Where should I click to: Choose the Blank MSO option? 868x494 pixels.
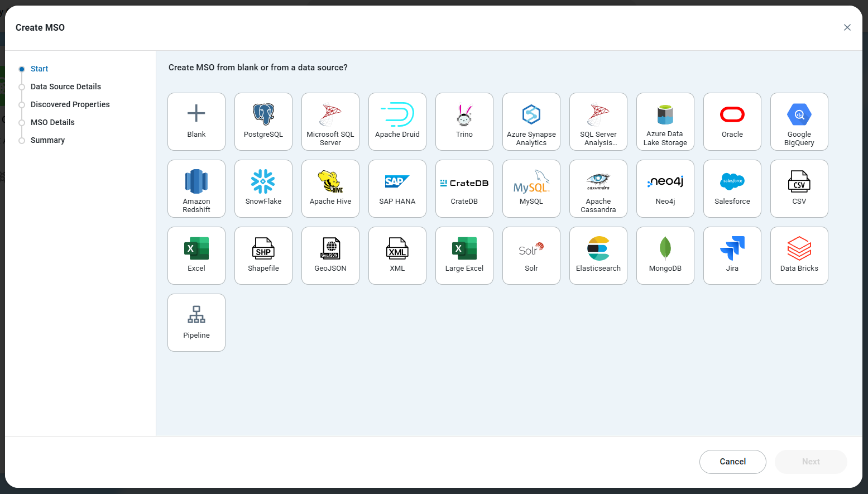point(196,122)
